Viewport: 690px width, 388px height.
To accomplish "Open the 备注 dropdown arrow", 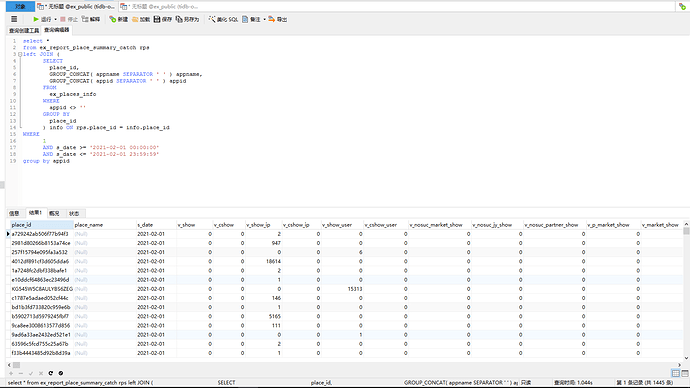I will point(264,19).
